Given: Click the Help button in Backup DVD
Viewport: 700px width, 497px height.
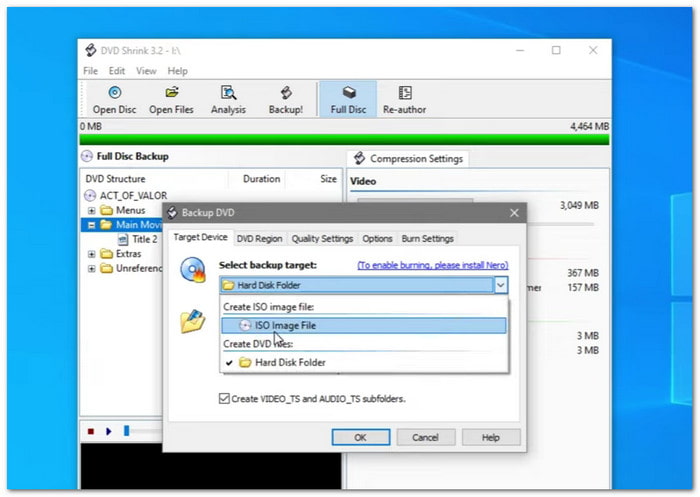Looking at the screenshot, I should (491, 438).
